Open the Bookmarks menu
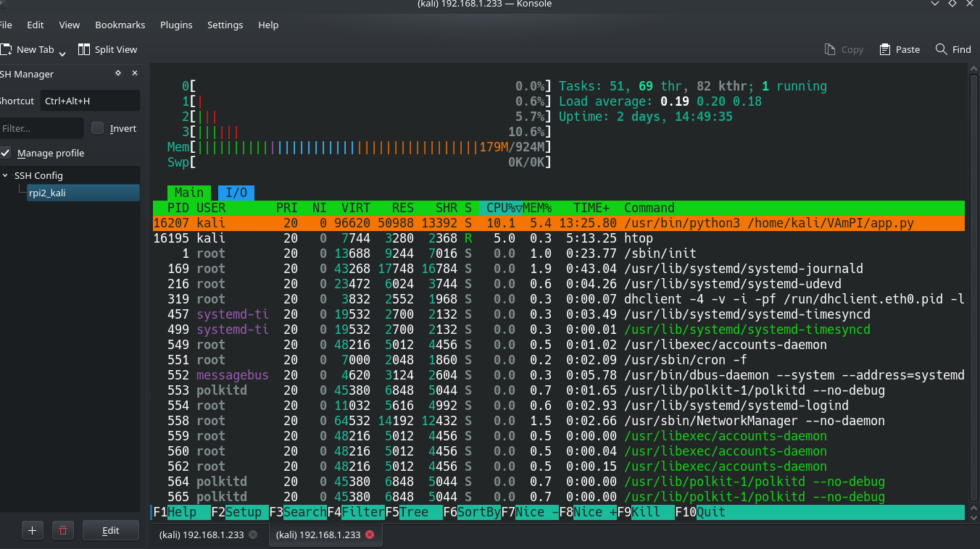Screen dimensions: 980x549 120,25
